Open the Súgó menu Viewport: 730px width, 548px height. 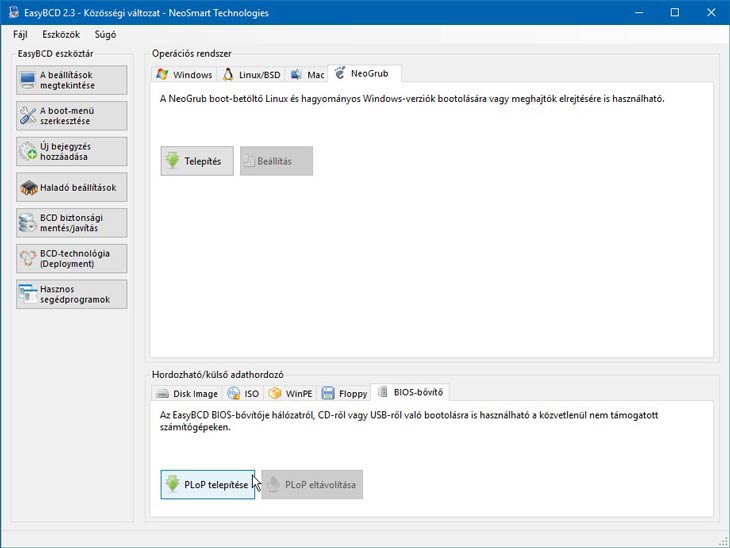(x=105, y=34)
